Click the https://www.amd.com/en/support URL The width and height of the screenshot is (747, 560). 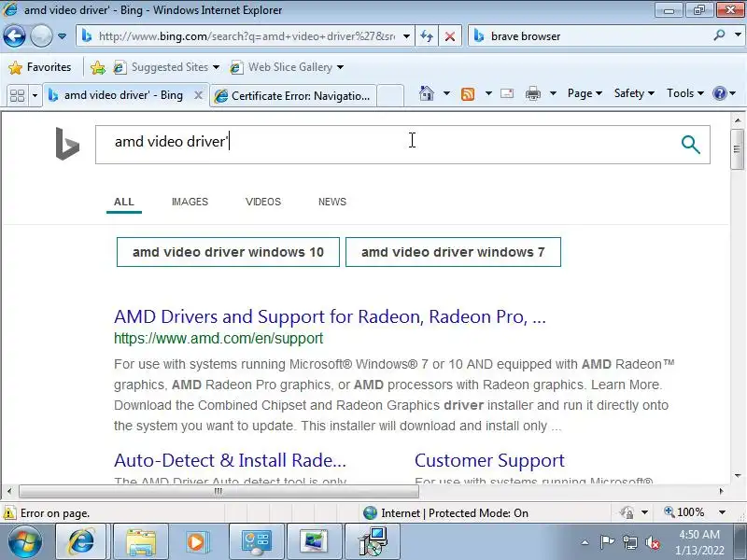pos(218,338)
